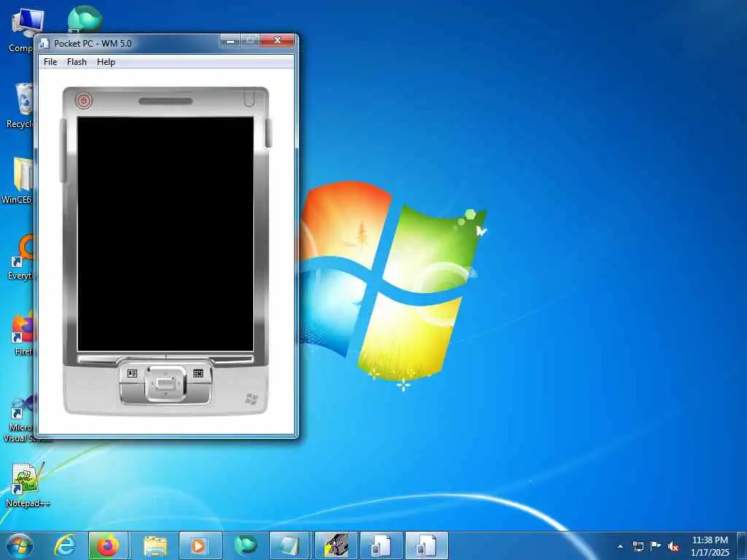Select the Firefox desktop shortcut
This screenshot has width=747, height=560.
(23, 333)
